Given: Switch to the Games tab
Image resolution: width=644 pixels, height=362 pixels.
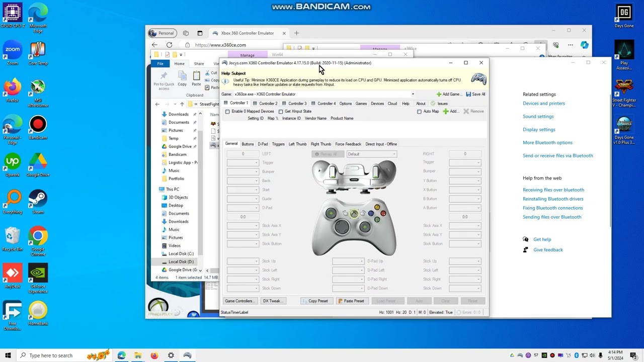Looking at the screenshot, I should tap(361, 104).
